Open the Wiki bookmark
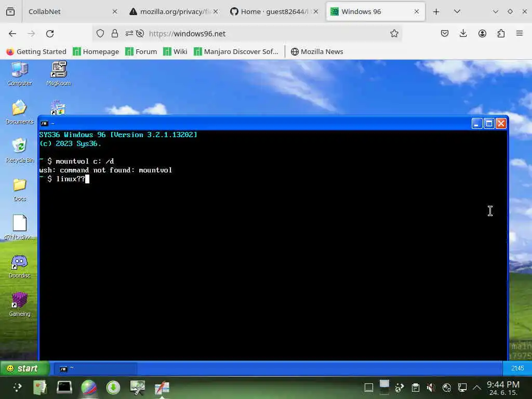The width and height of the screenshot is (532, 399). [x=175, y=51]
